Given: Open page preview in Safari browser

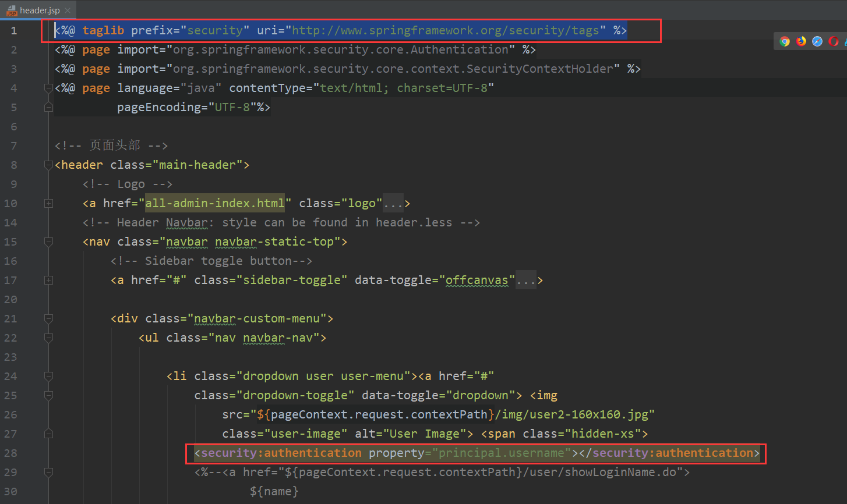Looking at the screenshot, I should point(817,41).
